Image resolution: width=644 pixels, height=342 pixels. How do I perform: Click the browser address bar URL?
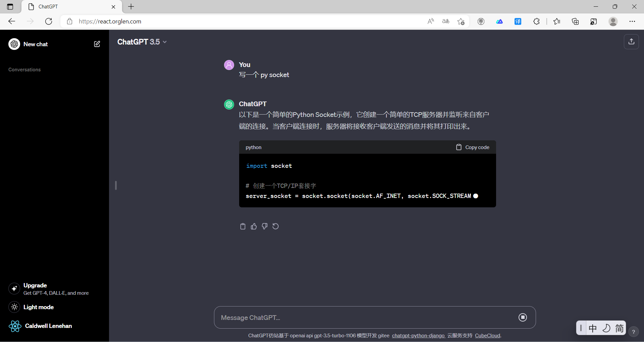(110, 21)
